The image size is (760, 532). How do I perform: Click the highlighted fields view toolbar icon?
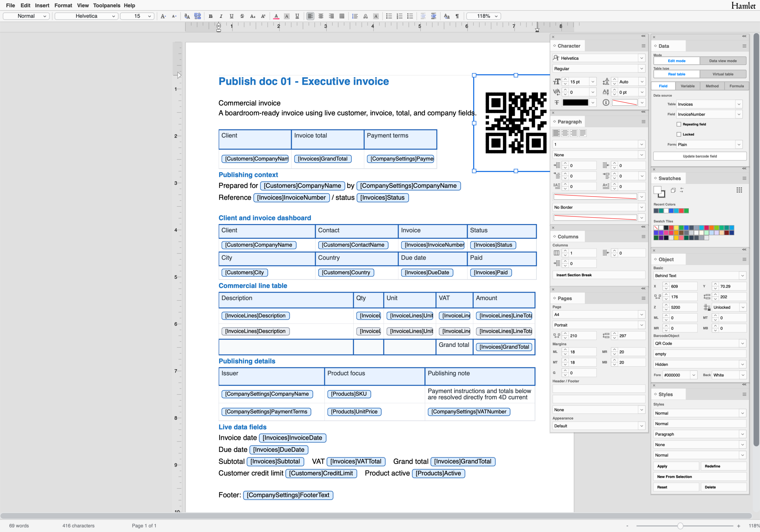tap(198, 16)
